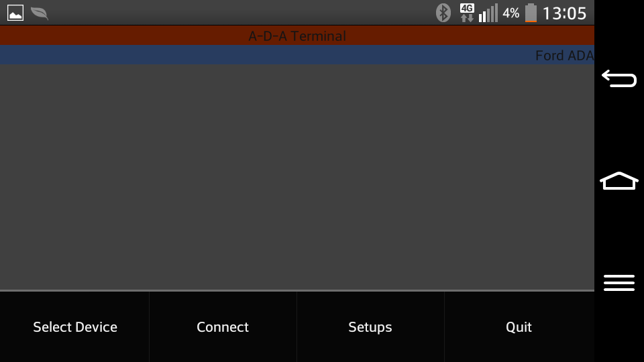This screenshot has width=644, height=362.
Task: Tap the Bluetooth status icon
Action: (x=443, y=13)
